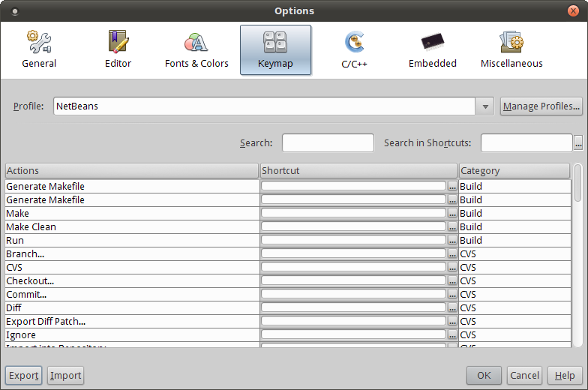Sort by the Shortcut column header
The height and width of the screenshot is (390, 588).
[358, 171]
